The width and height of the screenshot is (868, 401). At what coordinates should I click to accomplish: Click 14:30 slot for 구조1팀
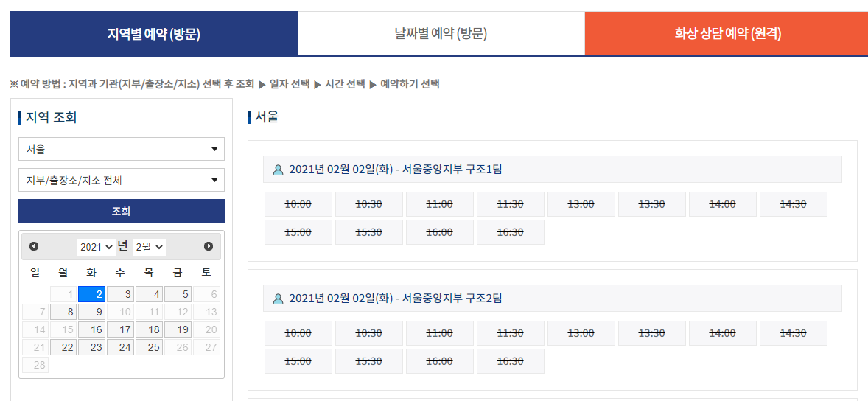(x=794, y=204)
